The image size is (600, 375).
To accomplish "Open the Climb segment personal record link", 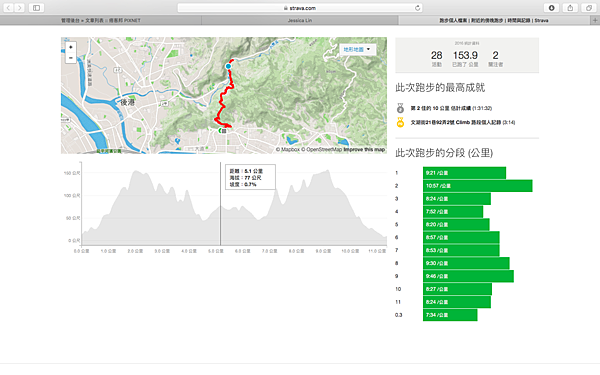I will pos(456,122).
